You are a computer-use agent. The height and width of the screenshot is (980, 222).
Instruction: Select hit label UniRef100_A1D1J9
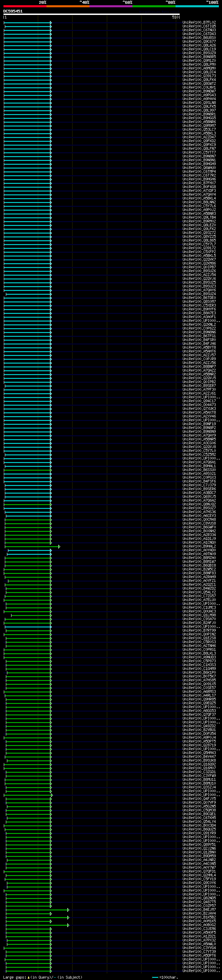coord(199,539)
